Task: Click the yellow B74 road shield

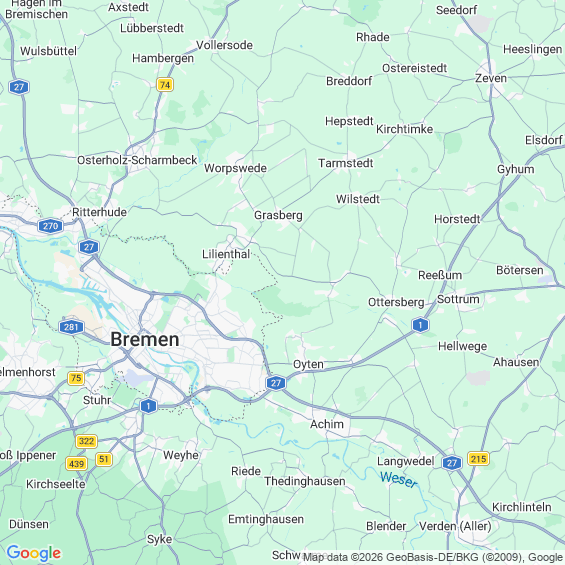Action: click(x=165, y=85)
